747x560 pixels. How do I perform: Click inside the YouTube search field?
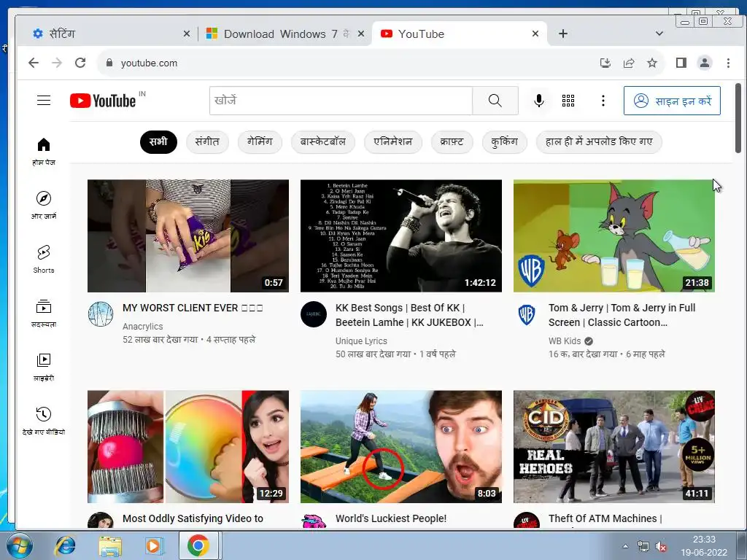click(341, 101)
